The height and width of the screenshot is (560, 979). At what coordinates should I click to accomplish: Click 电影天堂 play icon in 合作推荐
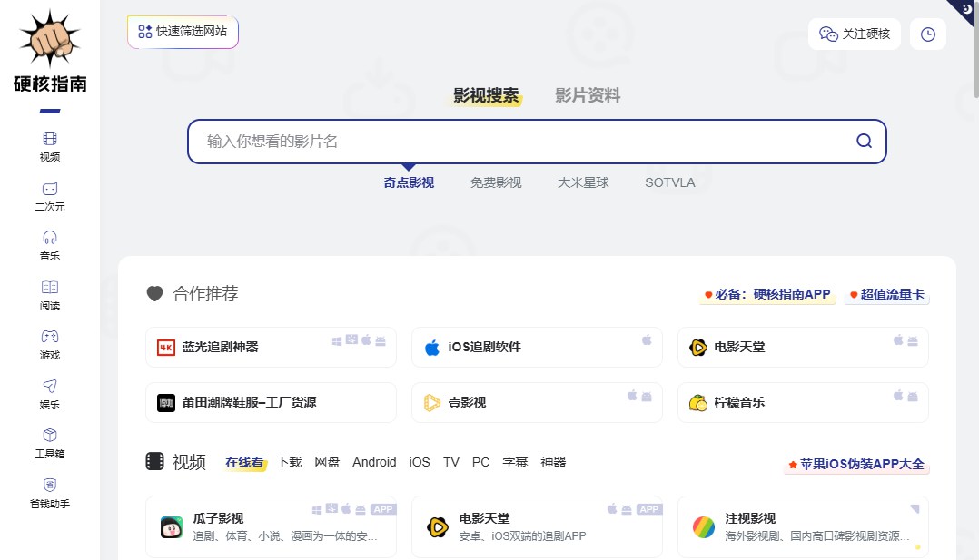698,347
